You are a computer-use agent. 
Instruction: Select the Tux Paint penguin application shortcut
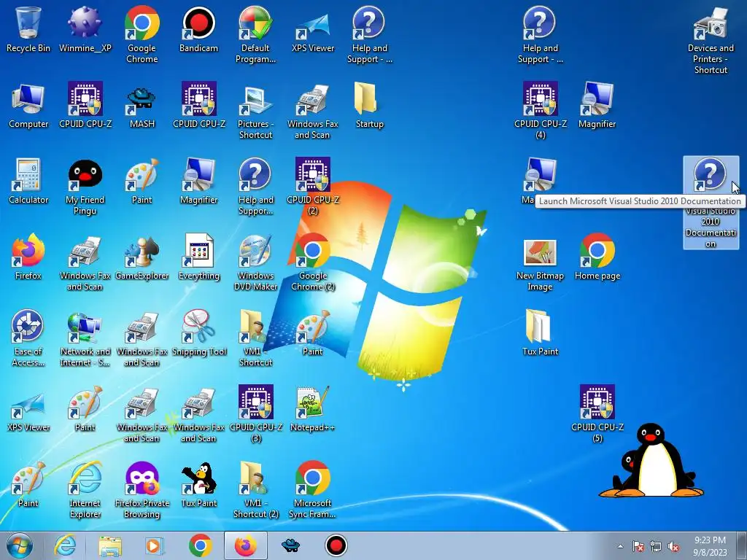tap(198, 485)
